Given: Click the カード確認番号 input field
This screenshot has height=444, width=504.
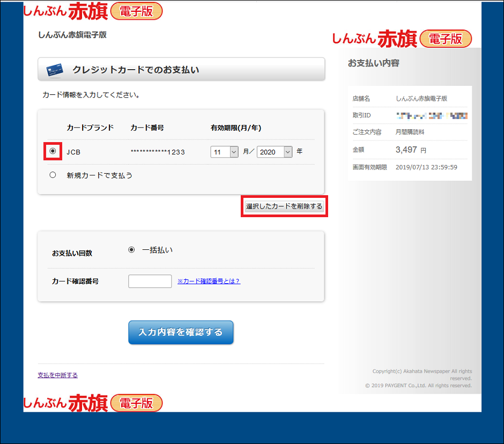Looking at the screenshot, I should 150,281.
